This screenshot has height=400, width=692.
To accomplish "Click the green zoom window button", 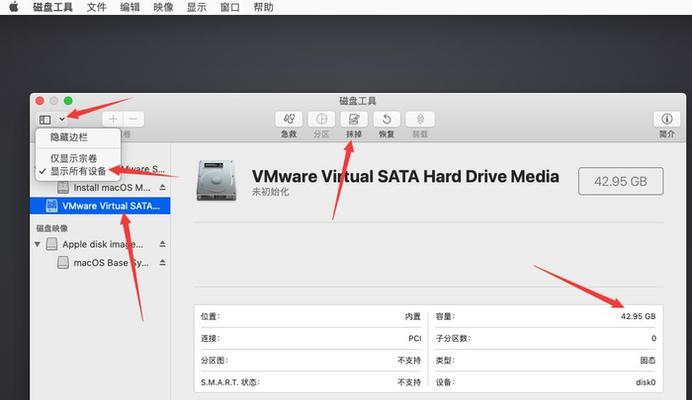I will (68, 101).
